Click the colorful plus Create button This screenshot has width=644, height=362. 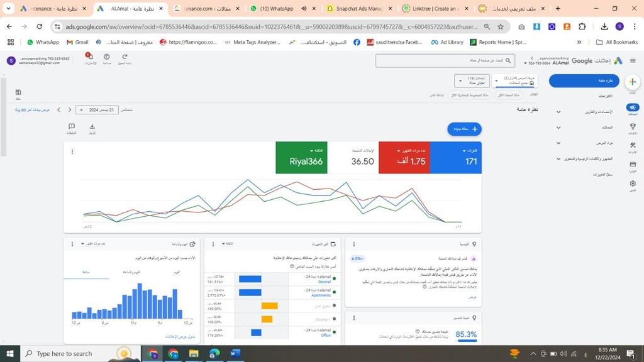click(633, 82)
